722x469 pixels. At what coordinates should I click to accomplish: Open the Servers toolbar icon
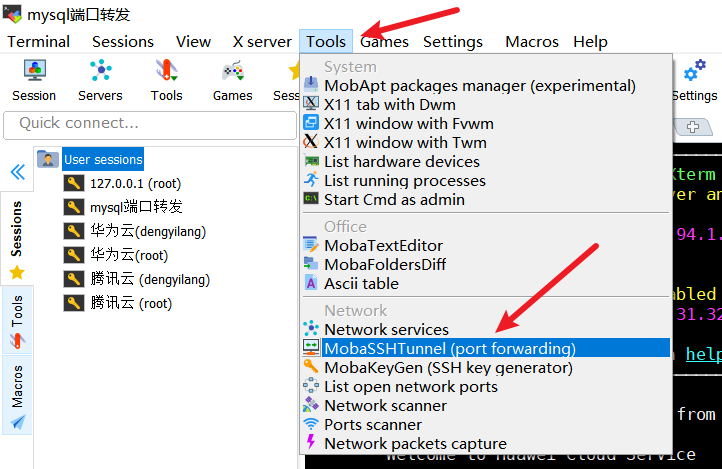[x=100, y=79]
